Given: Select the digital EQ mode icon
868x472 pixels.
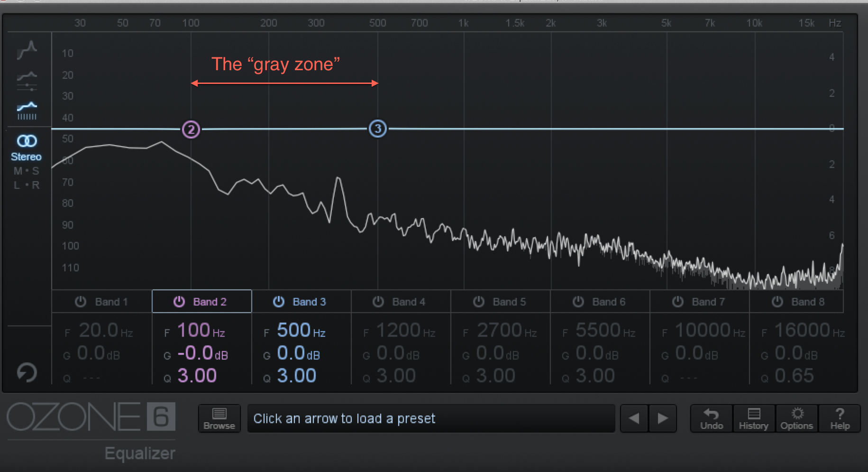Looking at the screenshot, I should coord(27,111).
